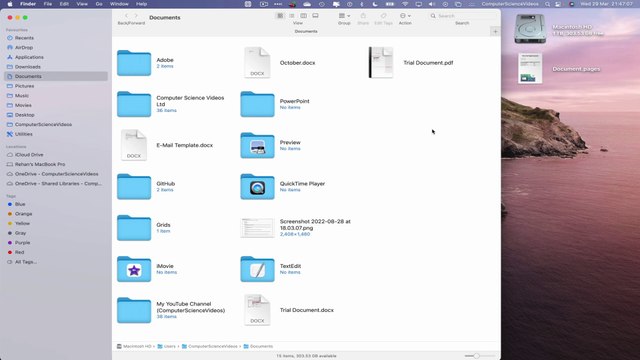Screen dimensions: 640x360
Task: Open the Preview folder icon
Action: coord(257,145)
